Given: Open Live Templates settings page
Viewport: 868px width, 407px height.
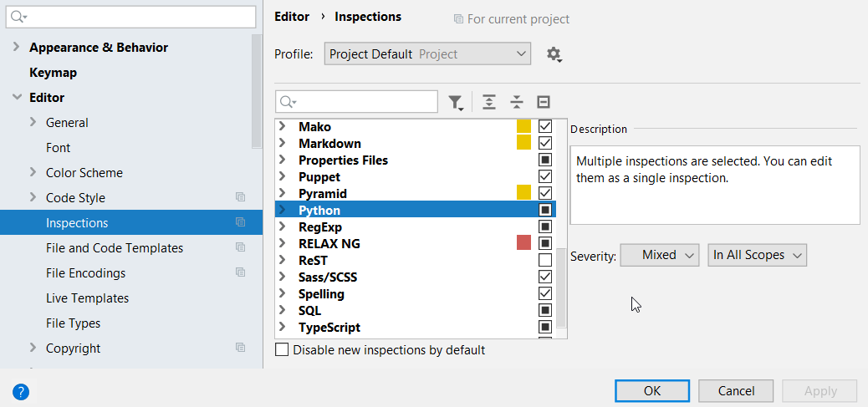Looking at the screenshot, I should coord(87,298).
